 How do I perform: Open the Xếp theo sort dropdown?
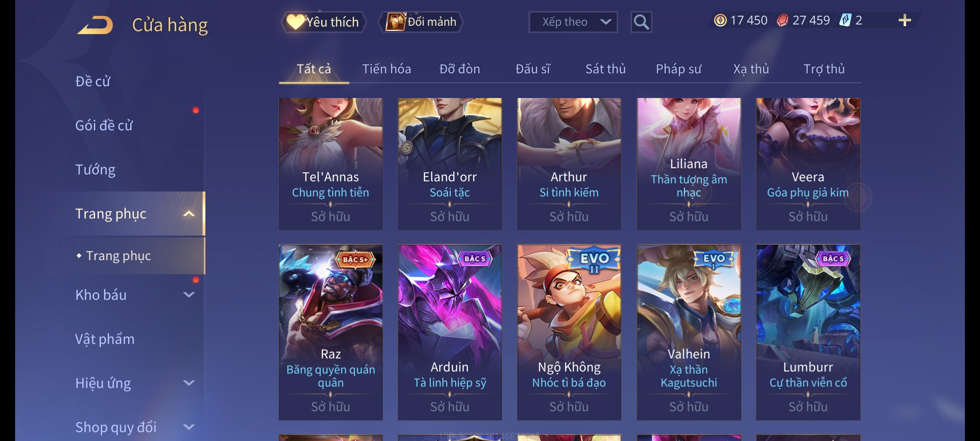coord(573,22)
